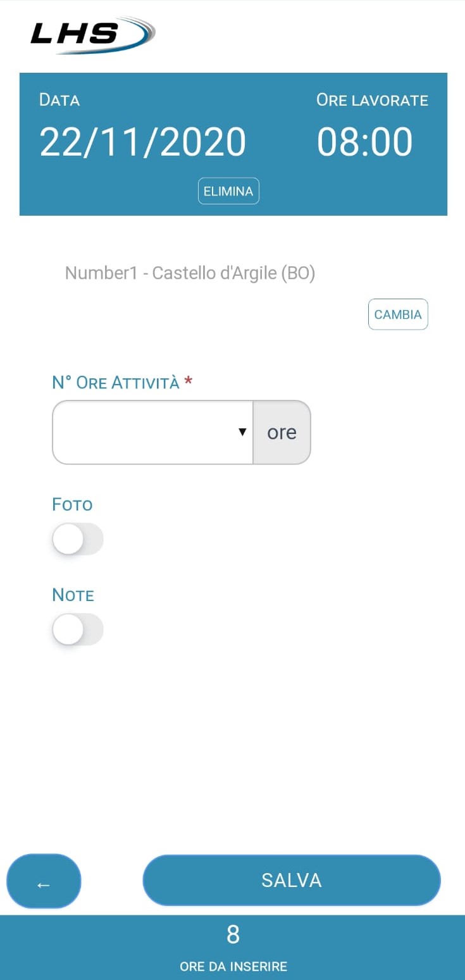Click the LHS logo
465x980 pixels.
[92, 34]
